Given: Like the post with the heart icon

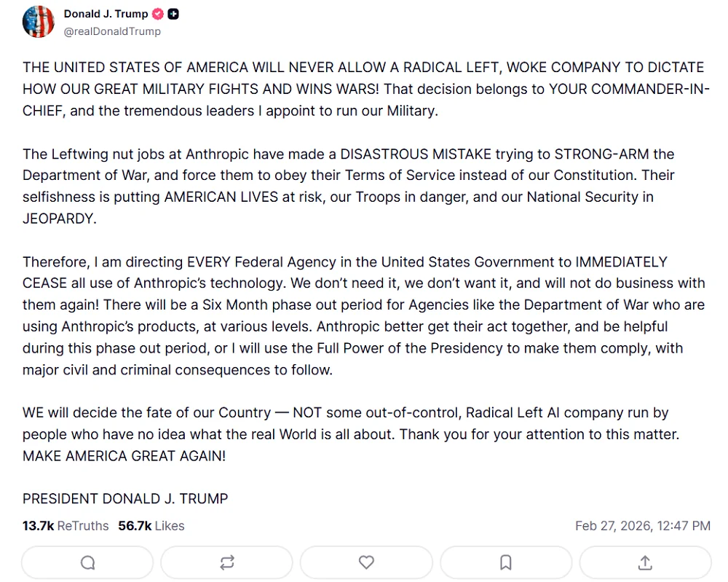Looking at the screenshot, I should pos(366,562).
